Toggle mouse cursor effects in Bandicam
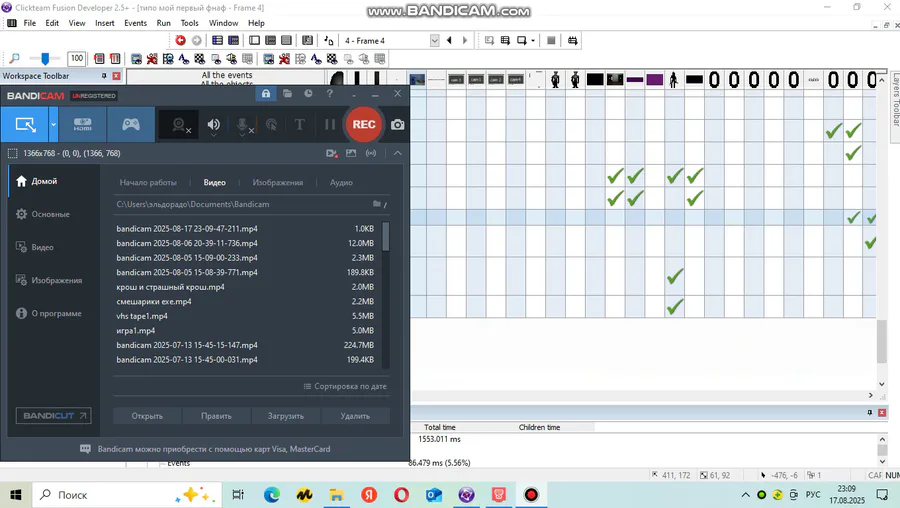This screenshot has height=508, width=900. (271, 125)
